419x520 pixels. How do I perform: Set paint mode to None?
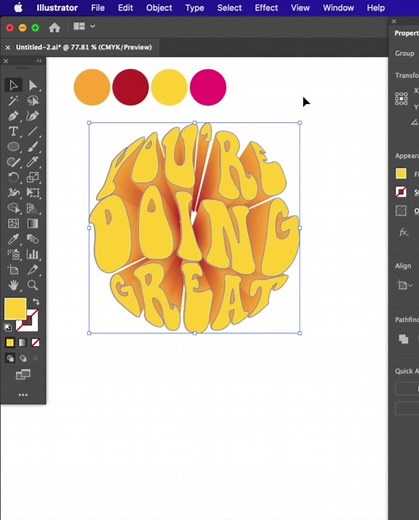click(x=35, y=343)
